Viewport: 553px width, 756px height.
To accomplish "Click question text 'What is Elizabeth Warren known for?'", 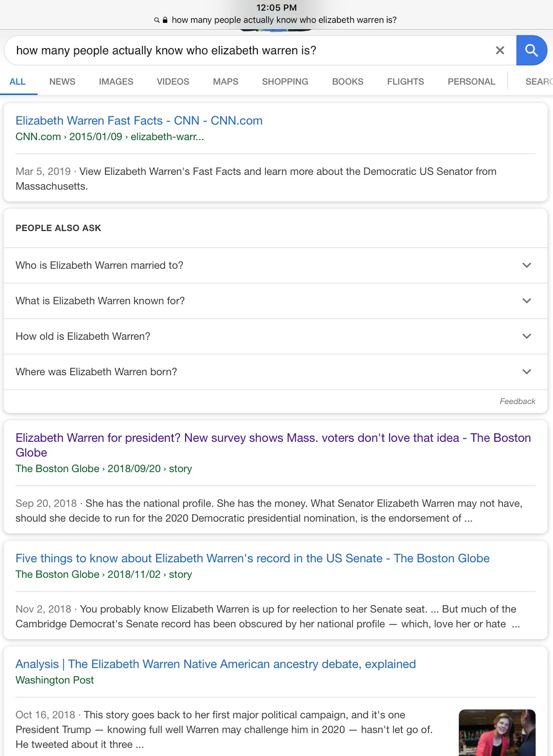I will [100, 301].
